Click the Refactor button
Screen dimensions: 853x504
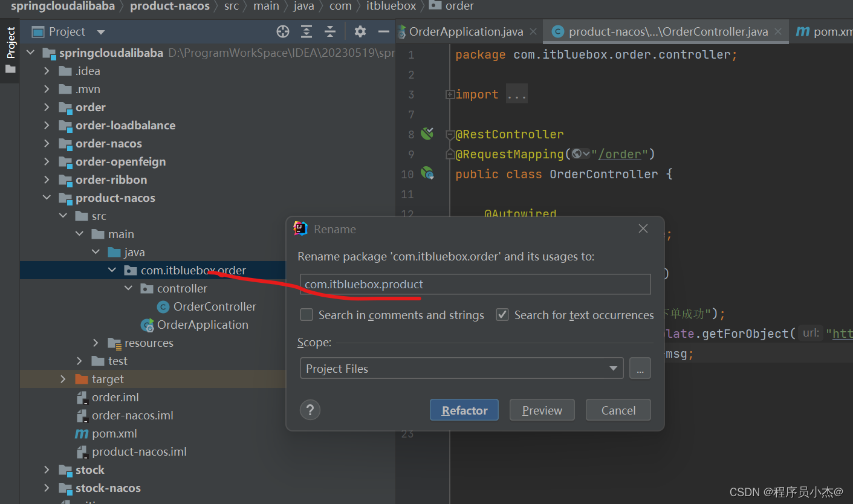464,410
